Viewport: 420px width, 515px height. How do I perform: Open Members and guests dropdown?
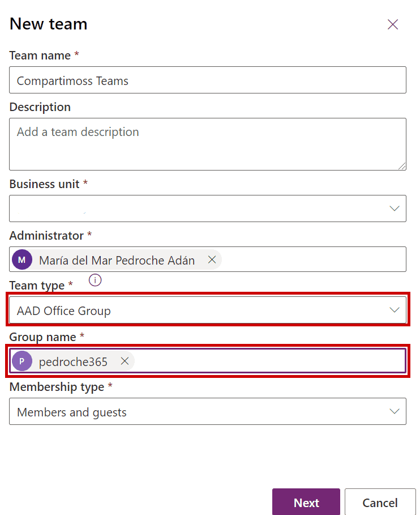[207, 411]
